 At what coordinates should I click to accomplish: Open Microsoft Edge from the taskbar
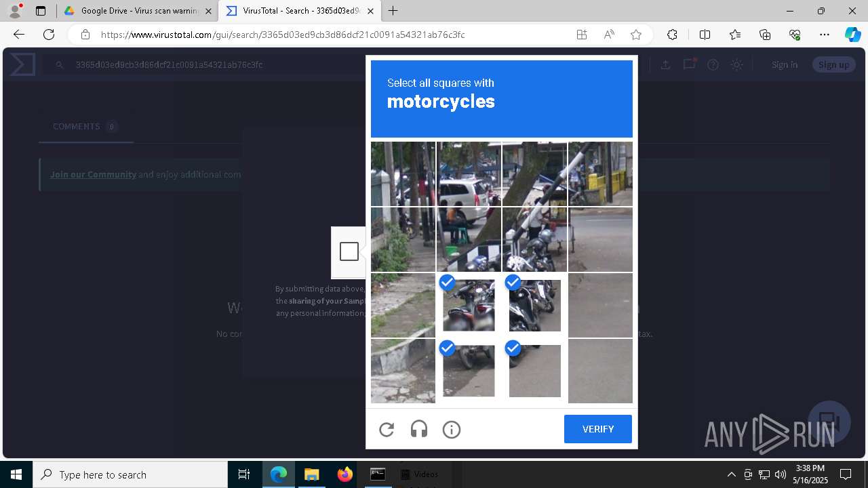(279, 474)
